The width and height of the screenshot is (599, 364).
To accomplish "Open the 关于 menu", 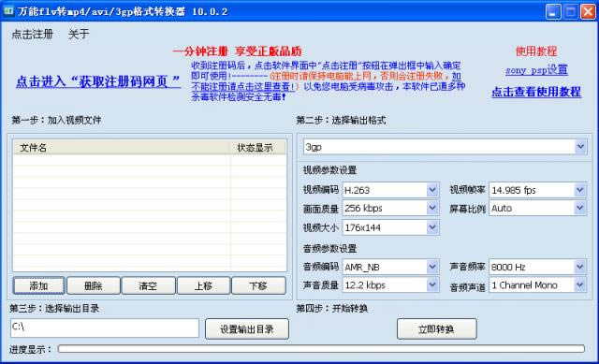I will (79, 34).
